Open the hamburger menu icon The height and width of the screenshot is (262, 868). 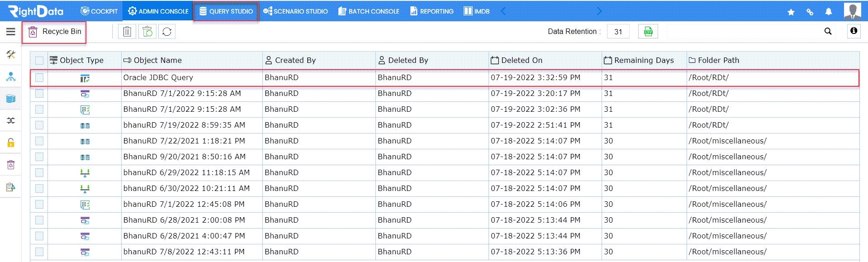click(10, 32)
